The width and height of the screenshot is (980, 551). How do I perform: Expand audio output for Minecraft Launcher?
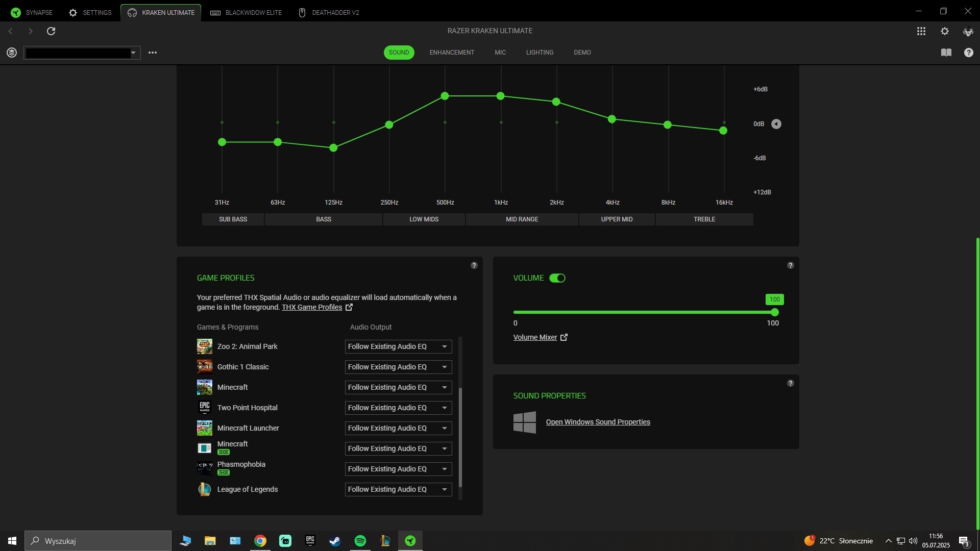click(398, 428)
